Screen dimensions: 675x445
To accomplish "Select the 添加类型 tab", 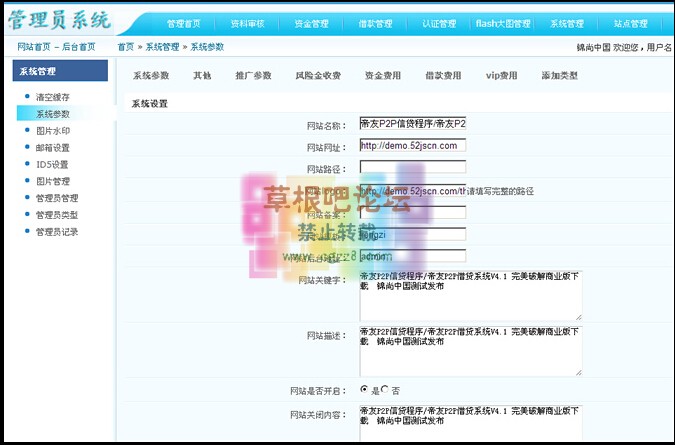I will [559, 75].
